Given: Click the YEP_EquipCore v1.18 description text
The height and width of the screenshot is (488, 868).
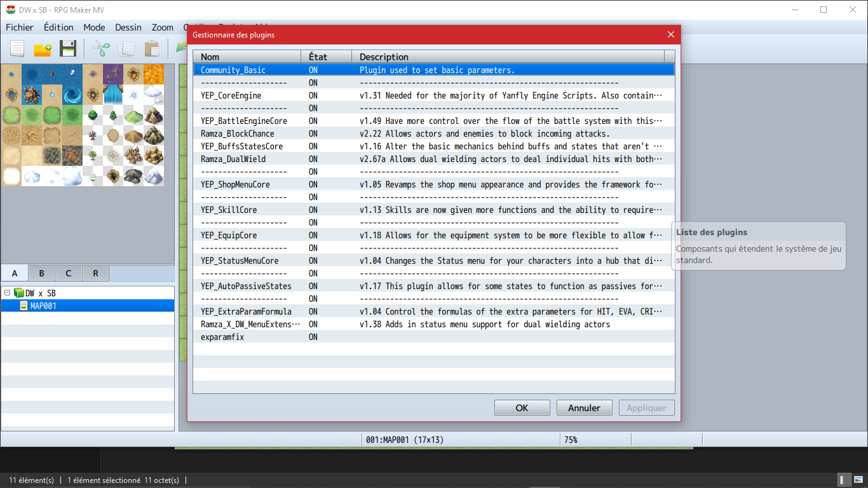Looking at the screenshot, I should pyautogui.click(x=511, y=235).
